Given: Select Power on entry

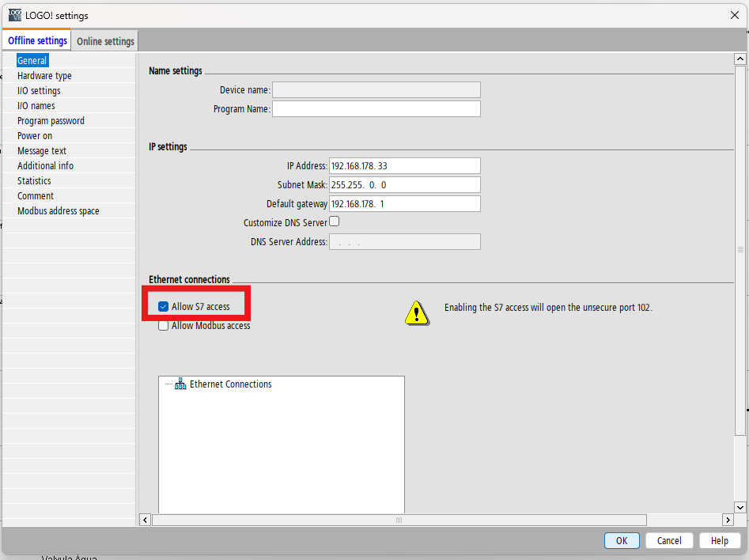Looking at the screenshot, I should click(x=34, y=136).
